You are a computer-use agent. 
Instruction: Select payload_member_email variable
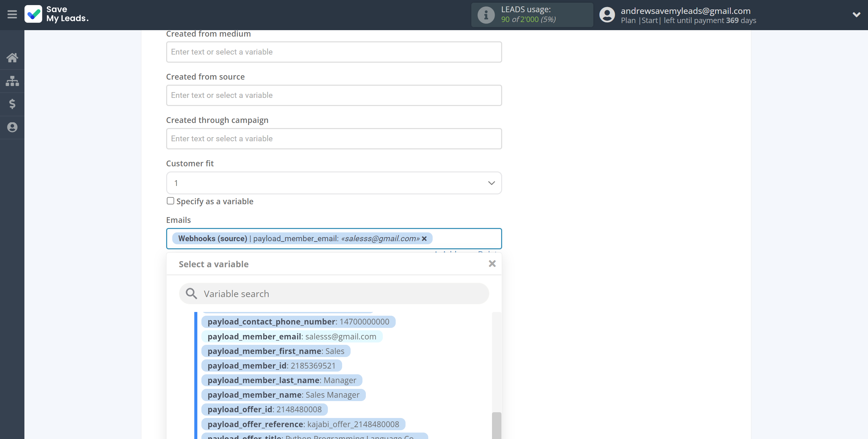click(x=292, y=336)
